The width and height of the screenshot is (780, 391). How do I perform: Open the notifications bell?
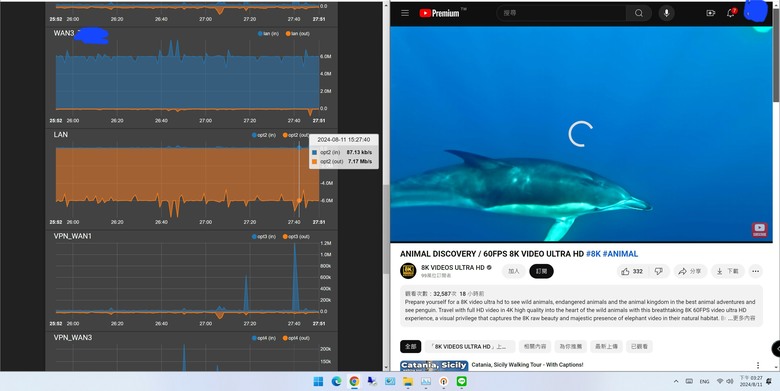click(x=730, y=13)
